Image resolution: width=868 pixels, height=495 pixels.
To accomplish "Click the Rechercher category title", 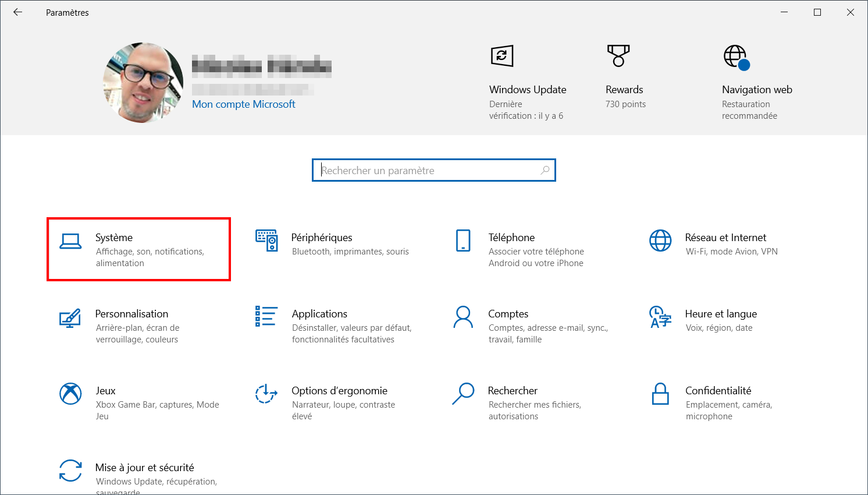I will tap(513, 391).
